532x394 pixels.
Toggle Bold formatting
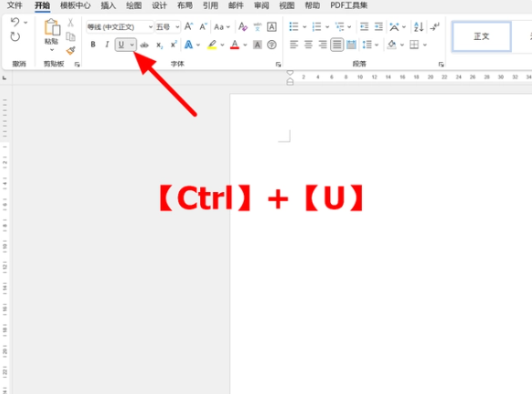(93, 45)
